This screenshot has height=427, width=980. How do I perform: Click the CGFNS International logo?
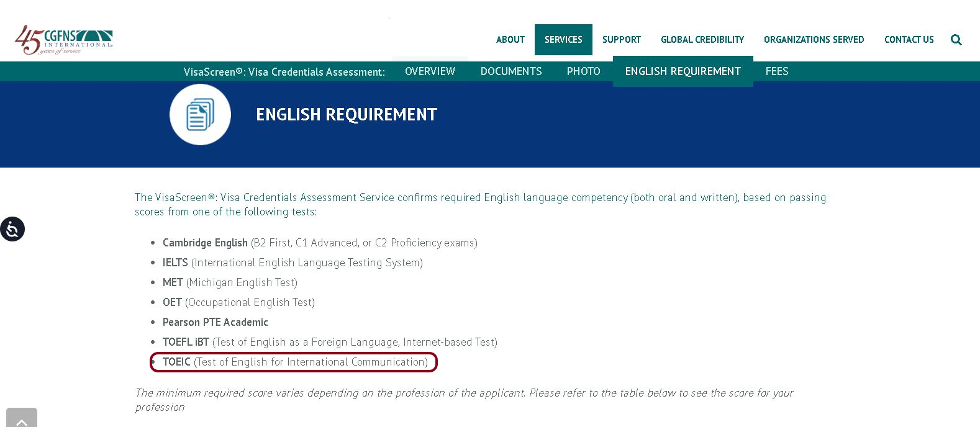64,40
